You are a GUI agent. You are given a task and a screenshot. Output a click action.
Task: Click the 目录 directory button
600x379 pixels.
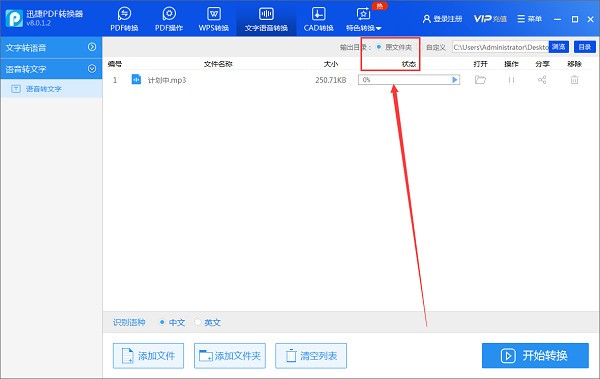(585, 47)
